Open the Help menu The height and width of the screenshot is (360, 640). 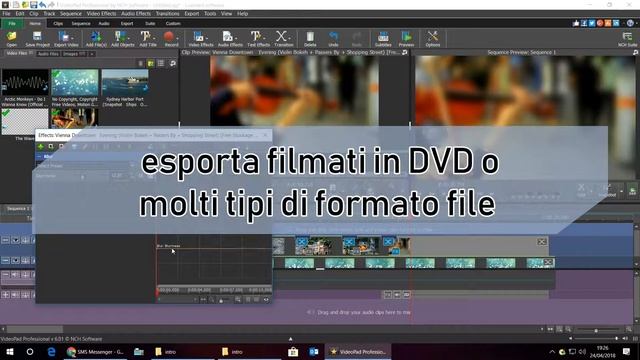[x=242, y=13]
